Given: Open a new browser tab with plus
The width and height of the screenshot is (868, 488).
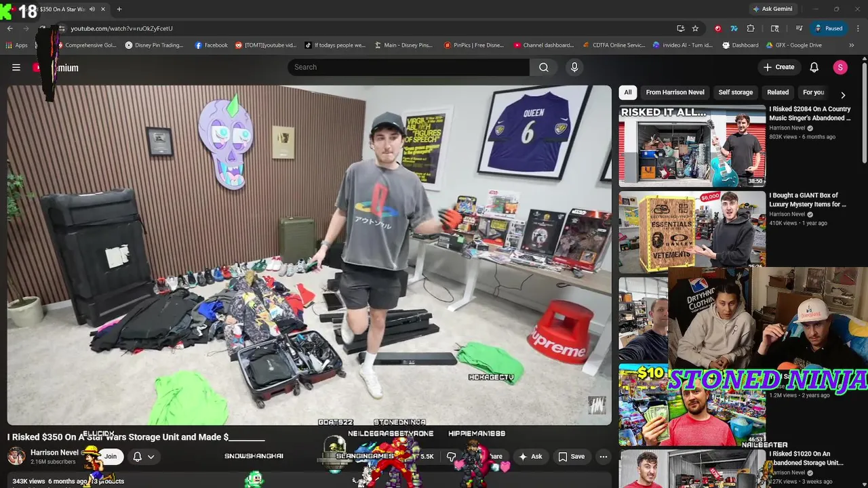Looking at the screenshot, I should [x=119, y=9].
